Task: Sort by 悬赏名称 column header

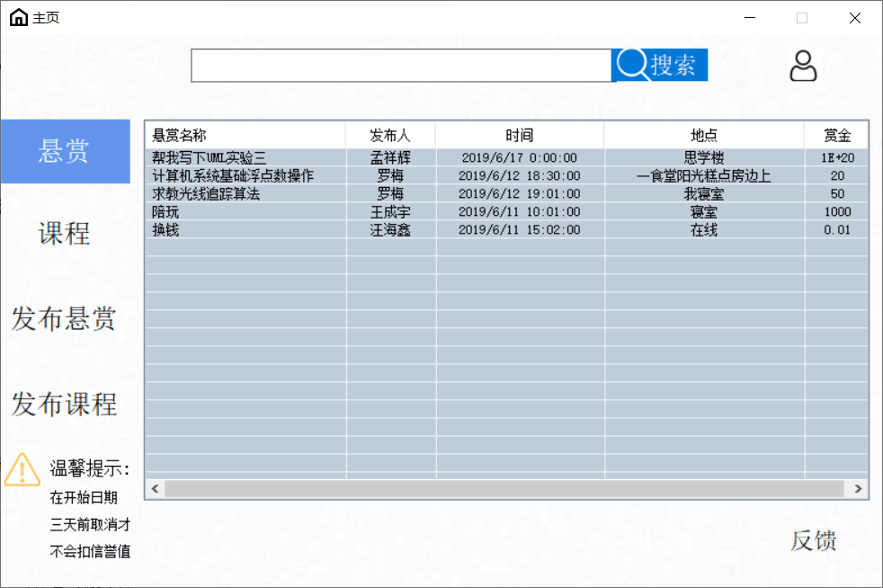Action: click(x=245, y=135)
